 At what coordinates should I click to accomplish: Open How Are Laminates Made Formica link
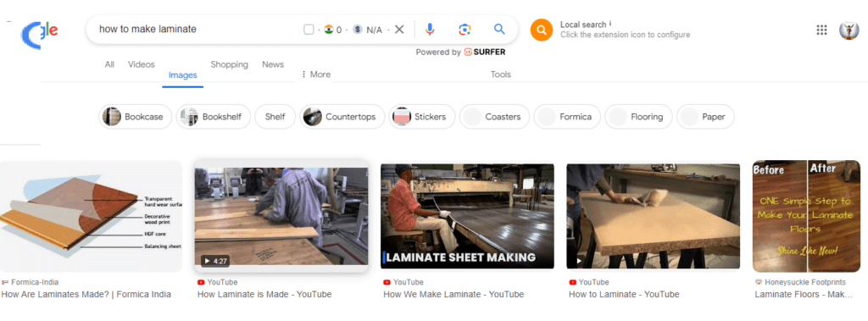coord(86,295)
